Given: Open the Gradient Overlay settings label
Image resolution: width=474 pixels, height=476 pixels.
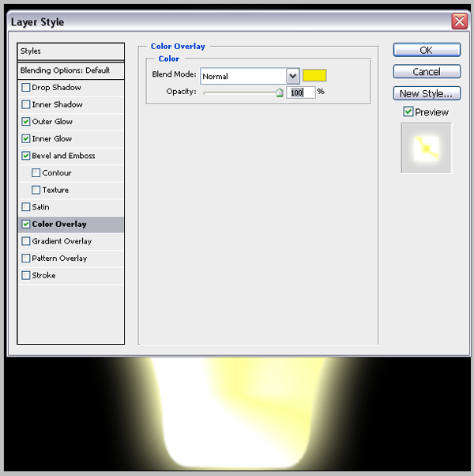Looking at the screenshot, I should point(62,241).
